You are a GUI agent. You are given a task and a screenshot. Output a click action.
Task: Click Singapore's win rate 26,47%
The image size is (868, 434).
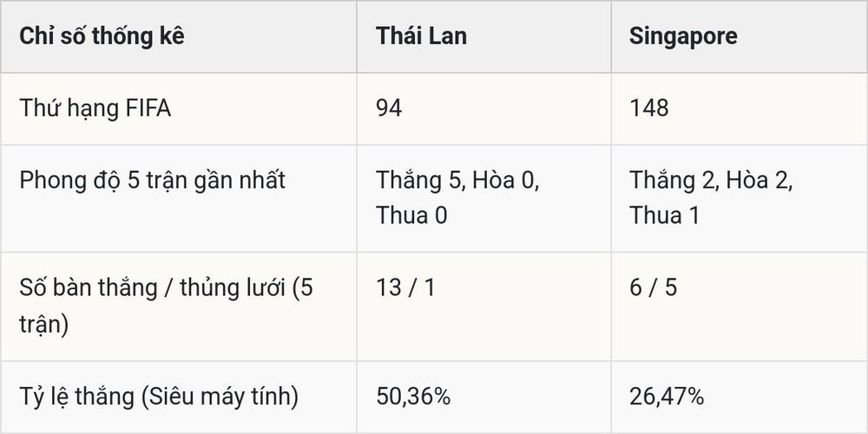[x=667, y=397]
